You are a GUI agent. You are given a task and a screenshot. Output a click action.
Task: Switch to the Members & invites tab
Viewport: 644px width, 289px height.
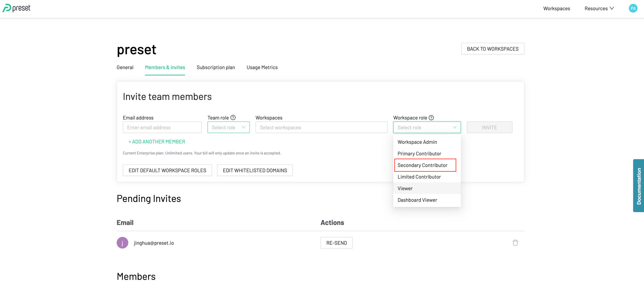pos(165,67)
